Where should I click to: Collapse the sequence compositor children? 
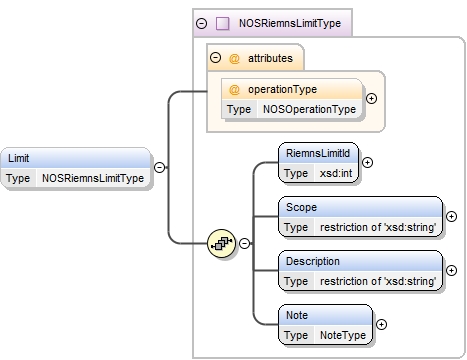click(245, 243)
